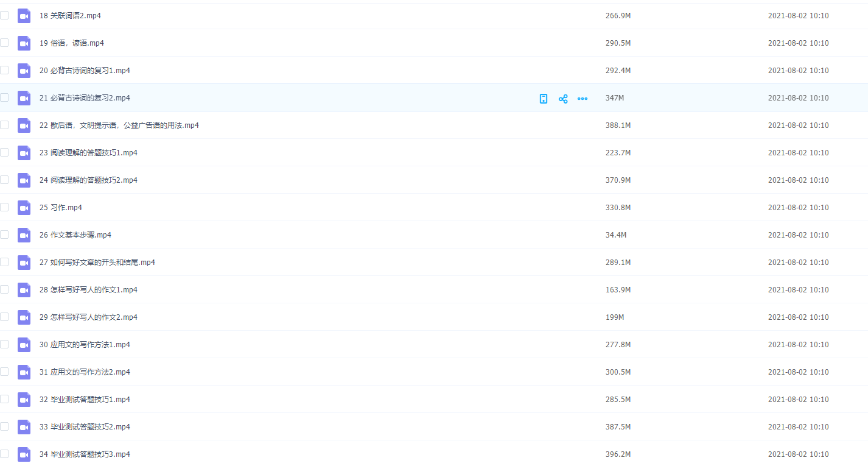Select the checkbox for 27 如何写好文章的开头和结尾.mp4
The width and height of the screenshot is (868, 466).
tap(4, 262)
